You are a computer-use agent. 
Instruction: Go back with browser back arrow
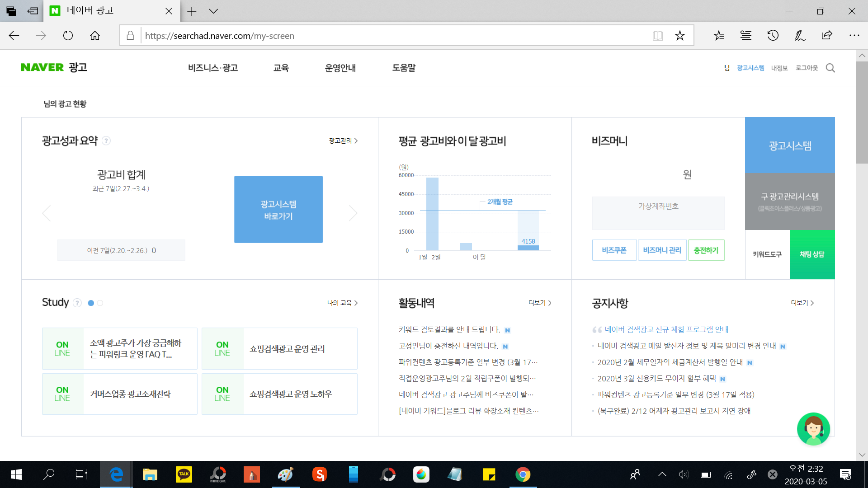click(14, 36)
